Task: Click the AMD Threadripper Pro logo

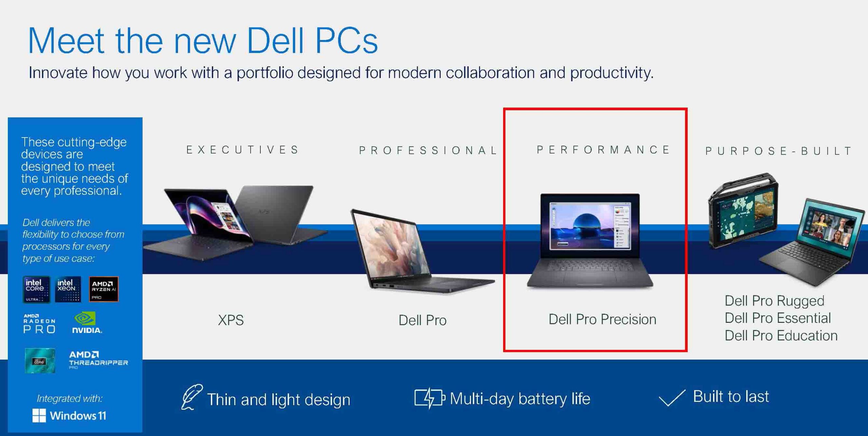Action: click(x=98, y=360)
